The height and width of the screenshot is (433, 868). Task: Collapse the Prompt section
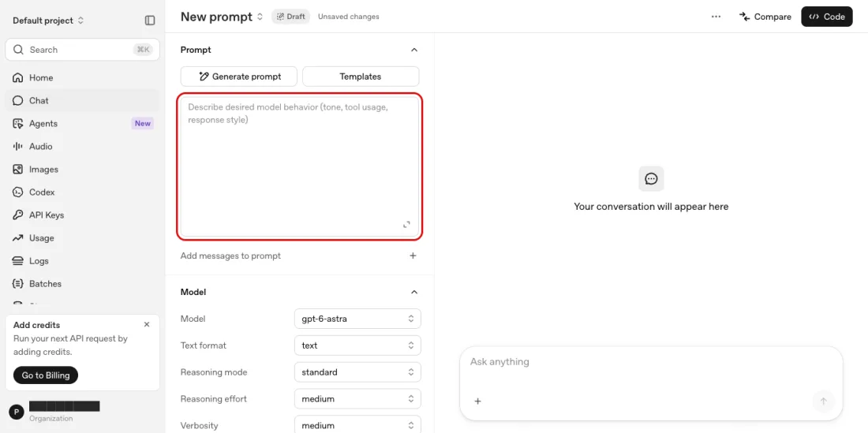tap(414, 50)
